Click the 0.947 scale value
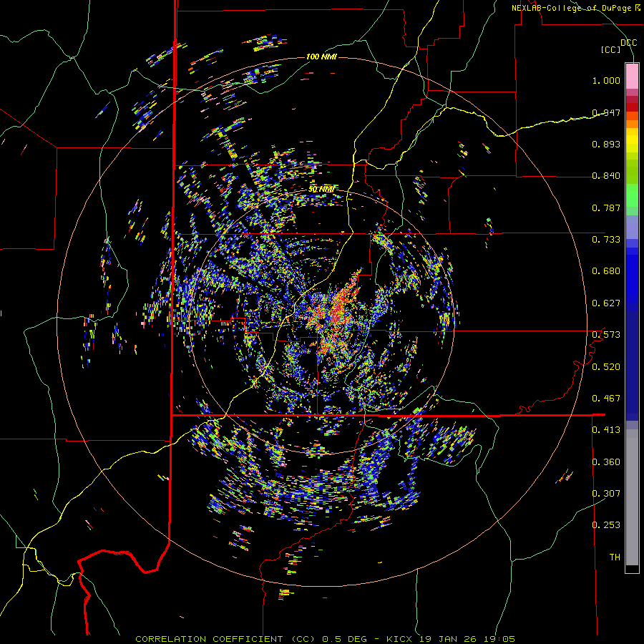644x644 pixels. (x=606, y=112)
